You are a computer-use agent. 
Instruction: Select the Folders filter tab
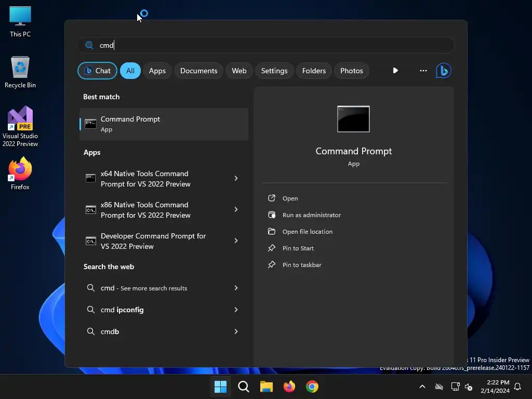[314, 71]
